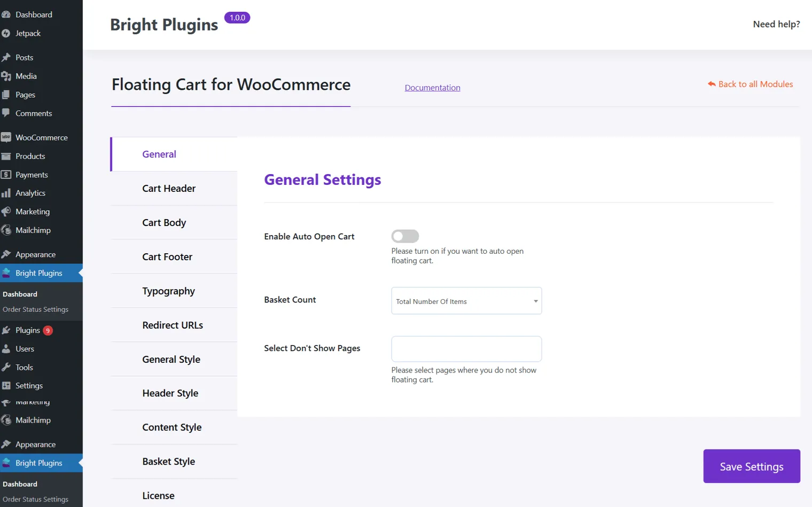Click the red 9 plugin updates badge
This screenshot has width=812, height=507.
(48, 330)
